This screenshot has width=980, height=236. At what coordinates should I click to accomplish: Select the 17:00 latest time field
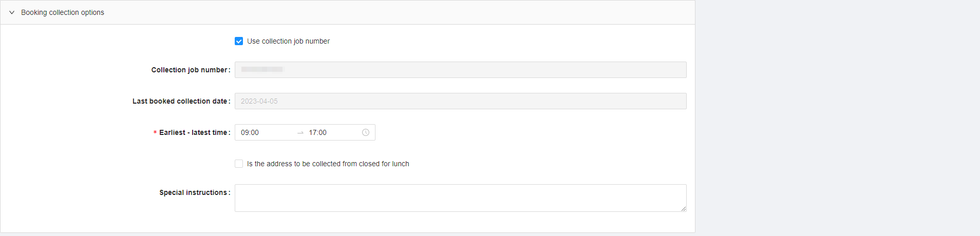click(x=333, y=132)
